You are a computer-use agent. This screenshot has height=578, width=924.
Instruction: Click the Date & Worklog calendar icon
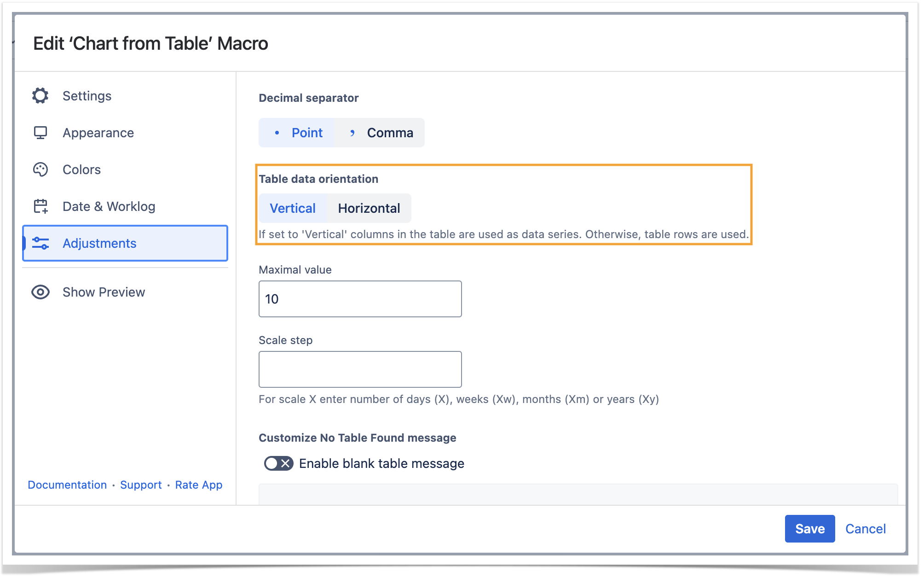pyautogui.click(x=40, y=206)
